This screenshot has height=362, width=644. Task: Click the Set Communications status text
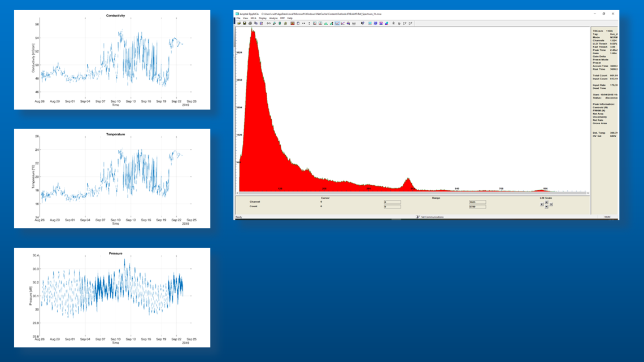(x=433, y=217)
